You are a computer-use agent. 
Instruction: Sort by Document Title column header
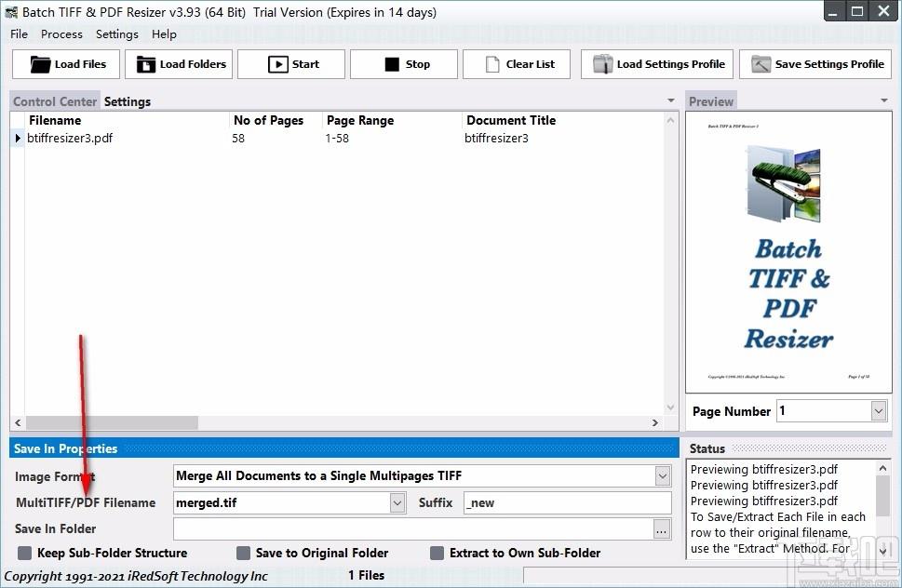(511, 120)
